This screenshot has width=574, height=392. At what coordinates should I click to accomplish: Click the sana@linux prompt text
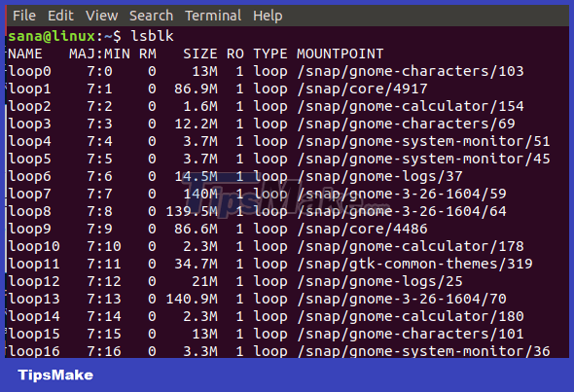click(x=52, y=36)
